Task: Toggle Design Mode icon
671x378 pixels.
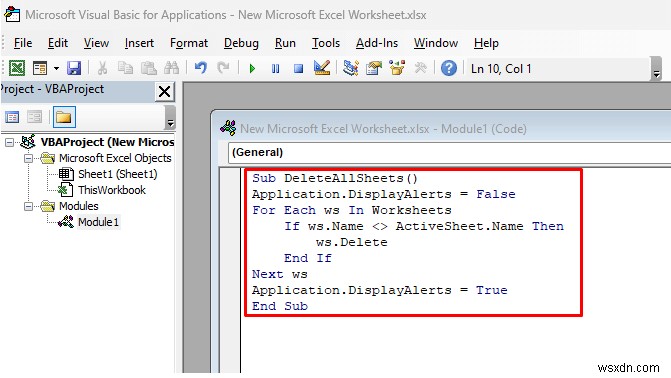Action: 322,68
